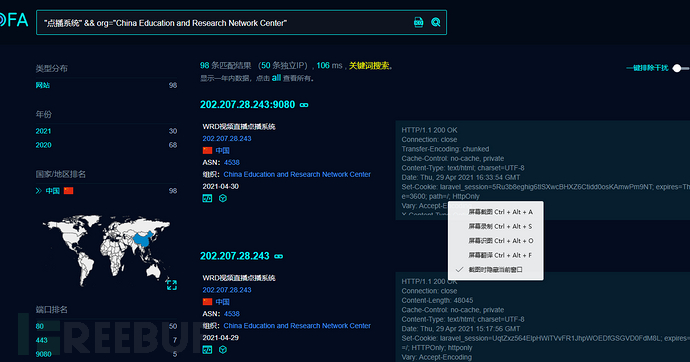
Task: Click the FOFA logo
Action: [x=13, y=20]
